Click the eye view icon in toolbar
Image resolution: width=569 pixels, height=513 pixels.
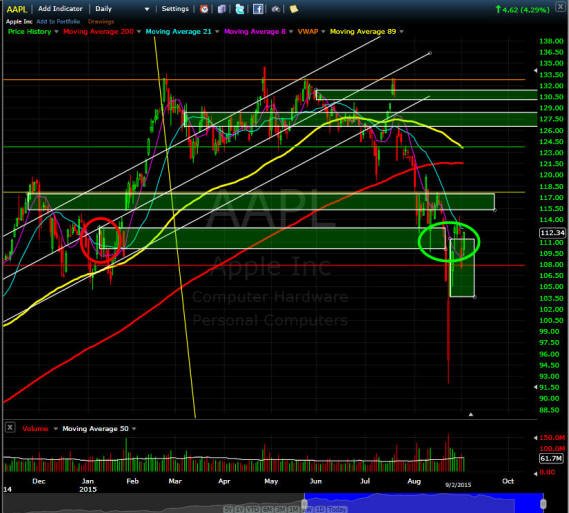276,9
